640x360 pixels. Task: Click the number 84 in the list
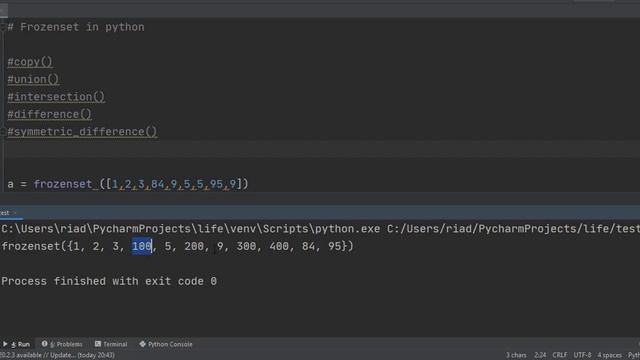tap(158, 184)
